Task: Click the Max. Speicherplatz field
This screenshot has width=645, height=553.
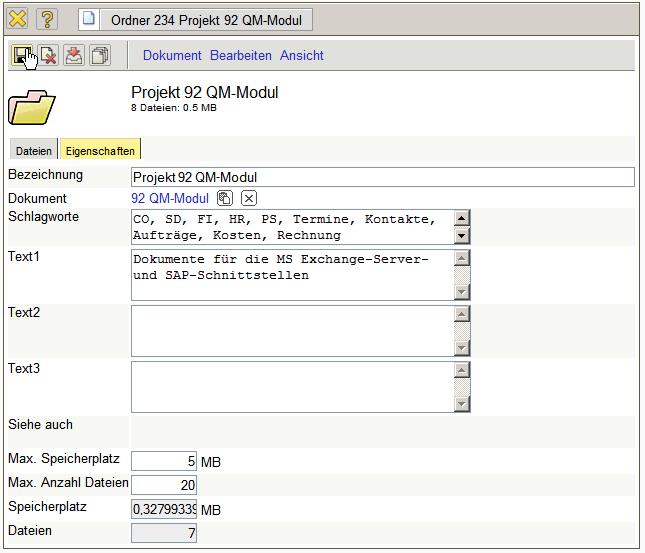Action: [x=164, y=461]
